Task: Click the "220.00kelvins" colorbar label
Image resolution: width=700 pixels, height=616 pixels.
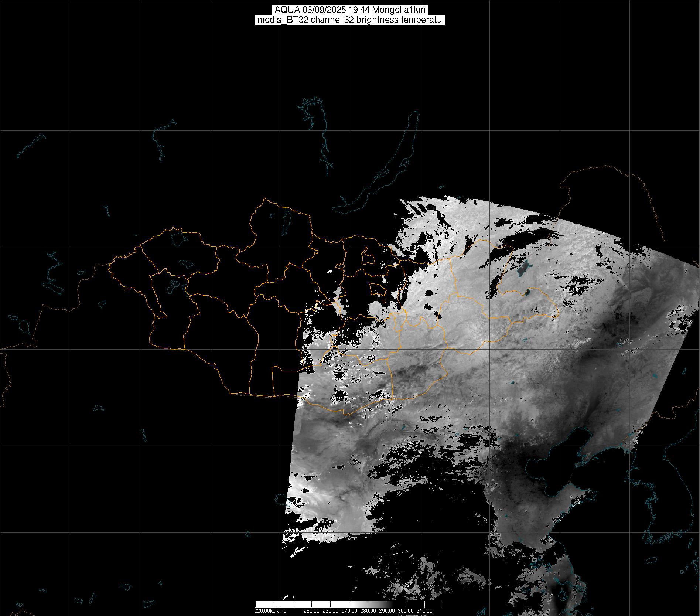Action: (270, 611)
